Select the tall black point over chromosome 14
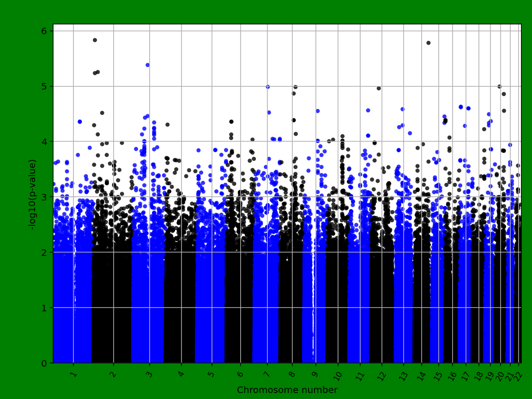The image size is (532, 399). [428, 42]
